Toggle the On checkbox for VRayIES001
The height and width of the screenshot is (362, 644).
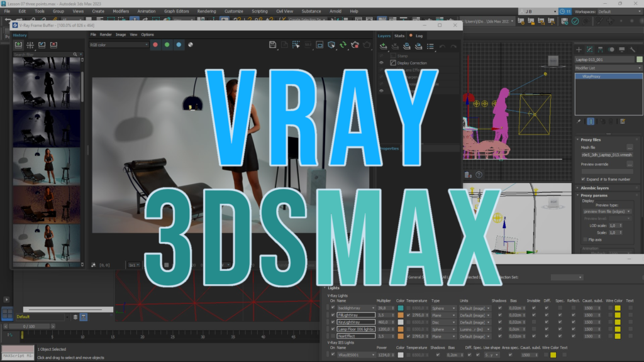[x=333, y=354]
